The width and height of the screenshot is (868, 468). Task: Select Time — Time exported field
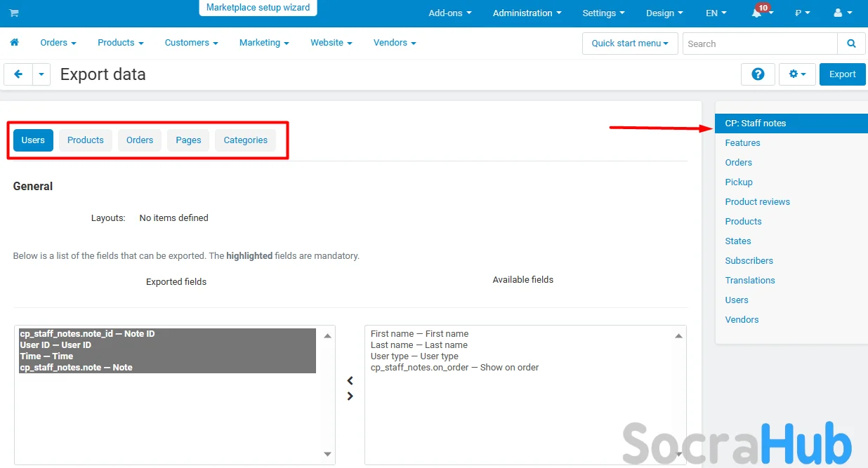point(167,356)
